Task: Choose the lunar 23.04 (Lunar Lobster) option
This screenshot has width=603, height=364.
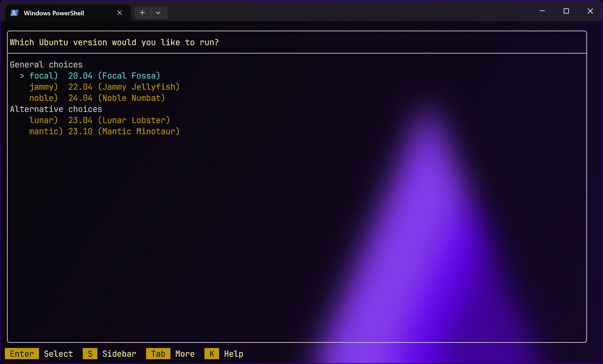Action: pos(99,120)
